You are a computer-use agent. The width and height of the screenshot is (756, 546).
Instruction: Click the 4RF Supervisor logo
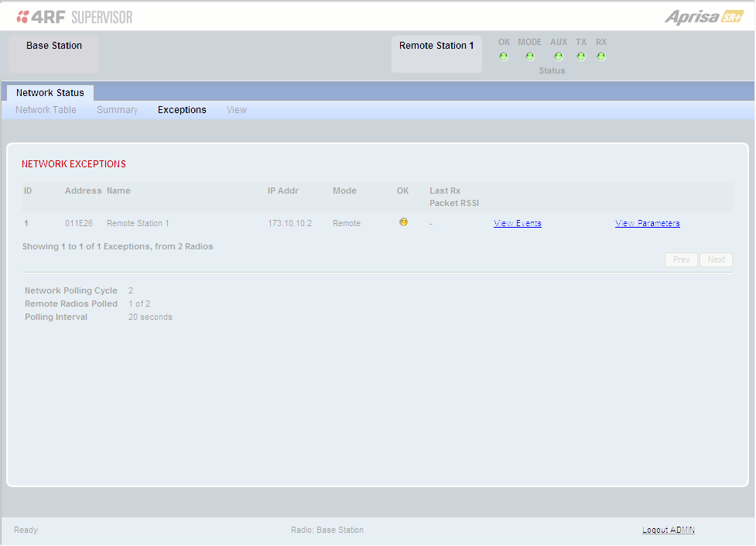(74, 17)
